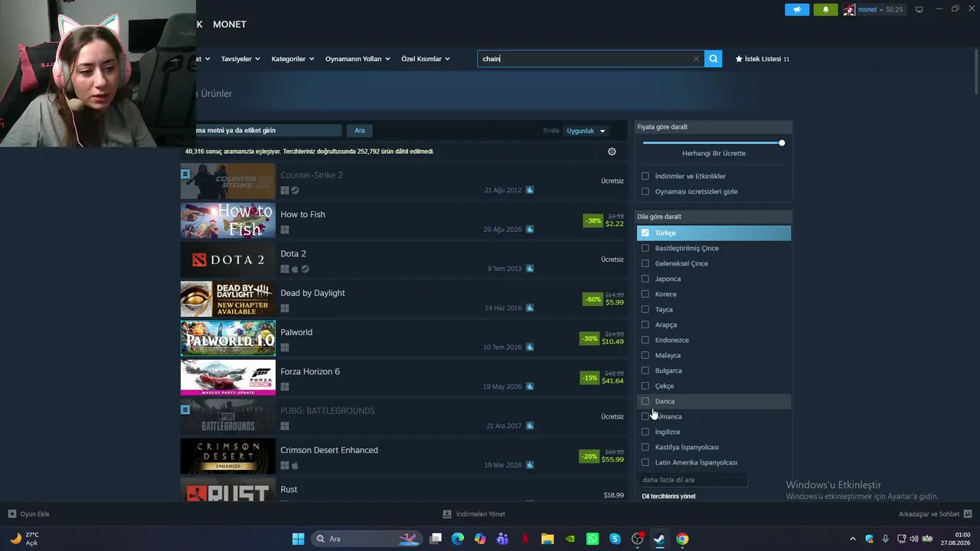Expand the Özel Kısımlar dropdown
980x551 pixels.
426,59
